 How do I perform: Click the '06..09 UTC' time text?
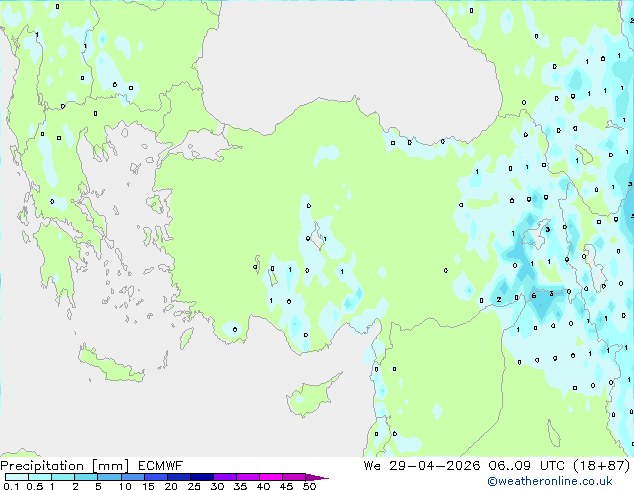[527, 466]
